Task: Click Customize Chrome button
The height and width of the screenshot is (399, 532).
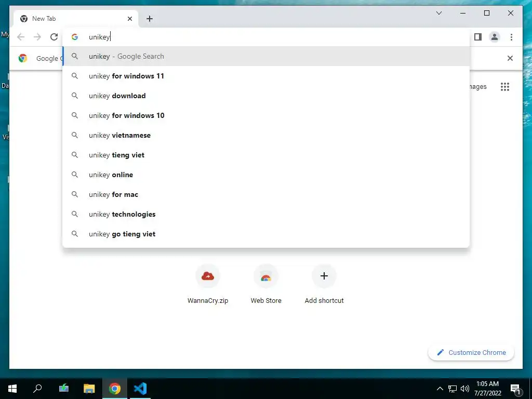Action: [471, 353]
